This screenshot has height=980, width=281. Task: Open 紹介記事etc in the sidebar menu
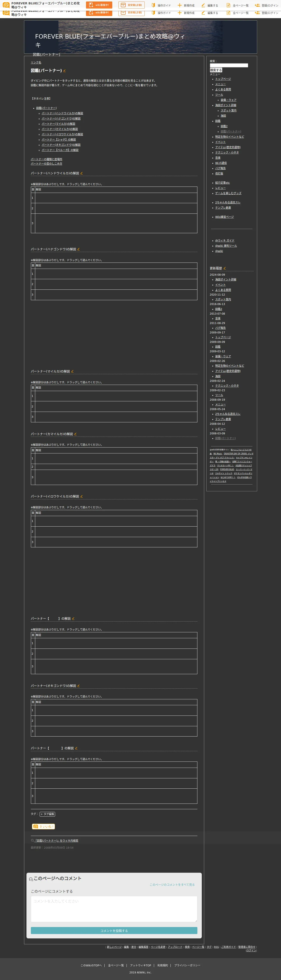(x=222, y=183)
